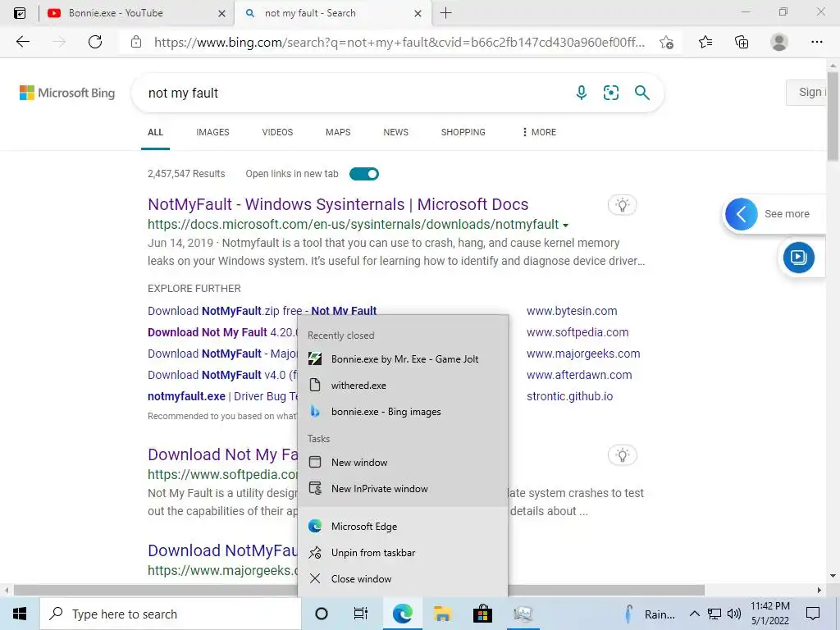
Task: Choose New InPrivate window in jump list
Action: pyautogui.click(x=403, y=489)
